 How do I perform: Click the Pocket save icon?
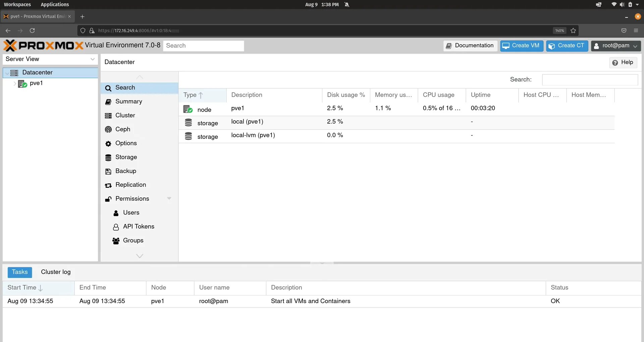(624, 31)
